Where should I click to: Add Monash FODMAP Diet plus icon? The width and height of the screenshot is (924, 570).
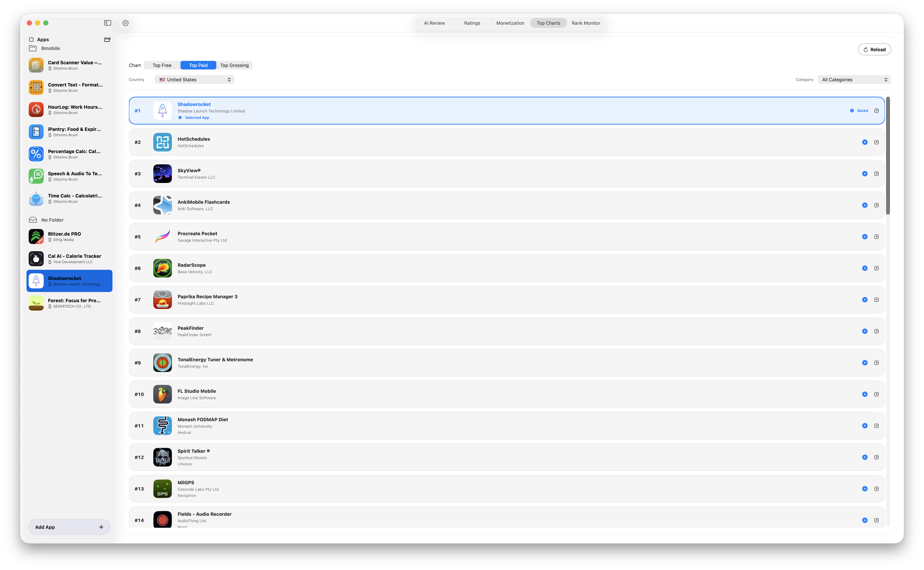[x=864, y=426]
